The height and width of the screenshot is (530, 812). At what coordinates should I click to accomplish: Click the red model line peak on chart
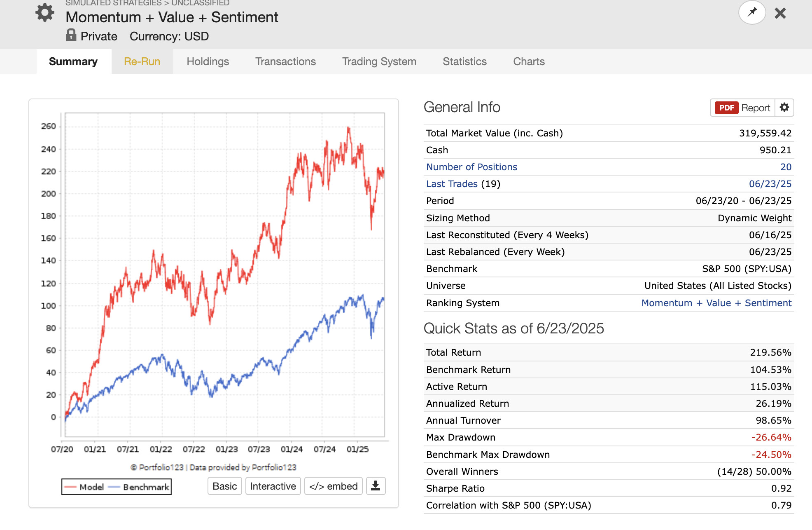349,129
